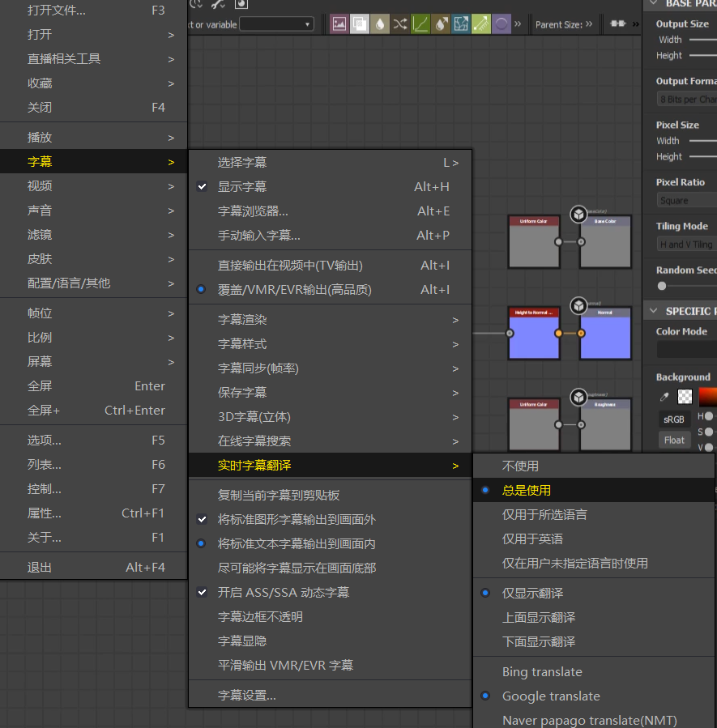Click the Background eyedropper color picker
The width and height of the screenshot is (717, 728).
(665, 397)
